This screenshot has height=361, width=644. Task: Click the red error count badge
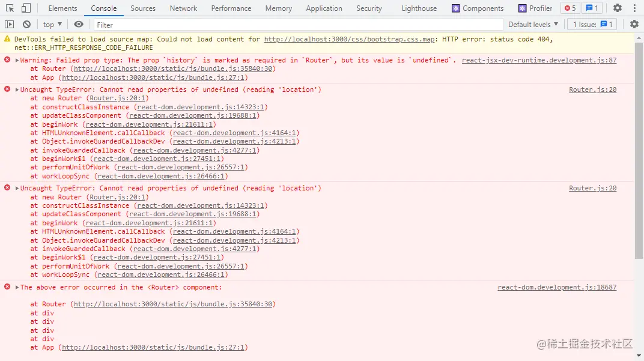tap(570, 8)
